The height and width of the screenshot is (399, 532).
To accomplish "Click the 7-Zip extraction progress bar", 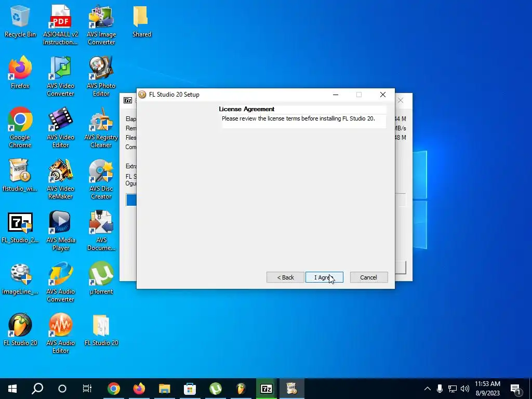I will 131,200.
